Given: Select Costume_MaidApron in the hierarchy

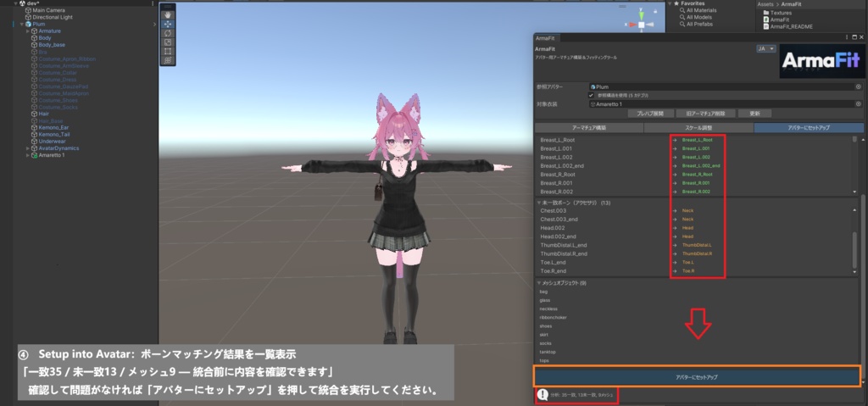Looking at the screenshot, I should point(64,93).
